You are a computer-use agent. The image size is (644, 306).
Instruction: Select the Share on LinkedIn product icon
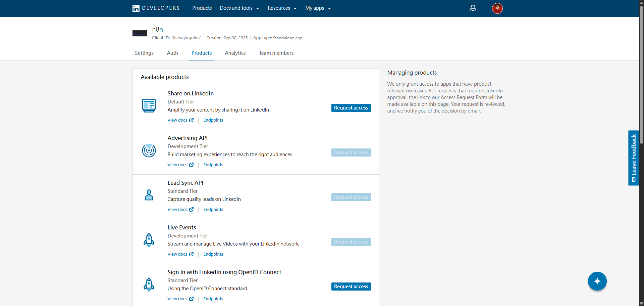click(149, 105)
